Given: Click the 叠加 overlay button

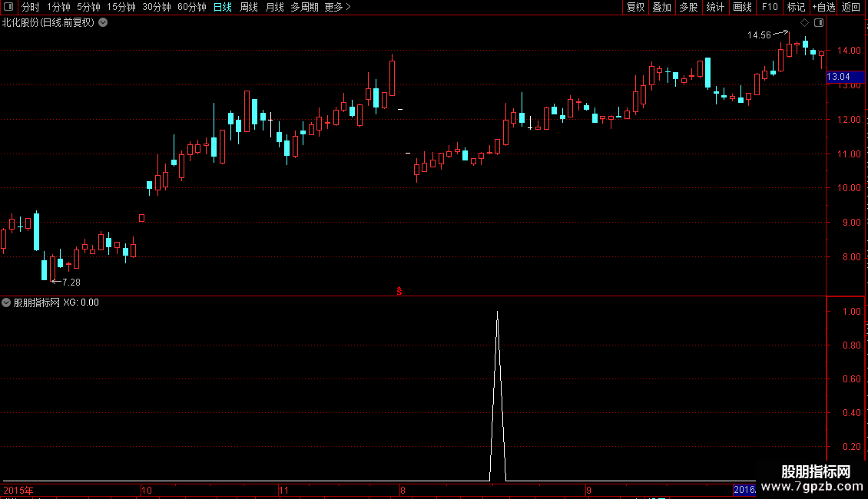Looking at the screenshot, I should coord(661,7).
